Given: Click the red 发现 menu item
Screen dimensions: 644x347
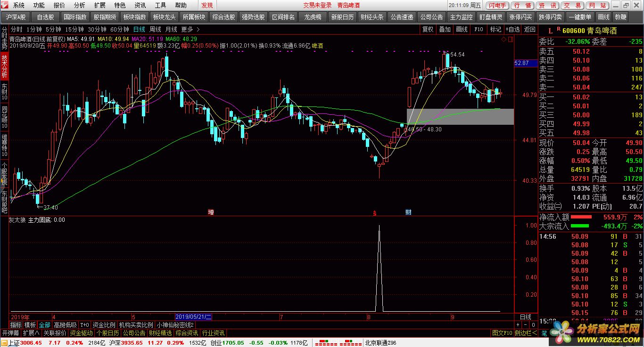Looking at the screenshot, I should 207,5.
